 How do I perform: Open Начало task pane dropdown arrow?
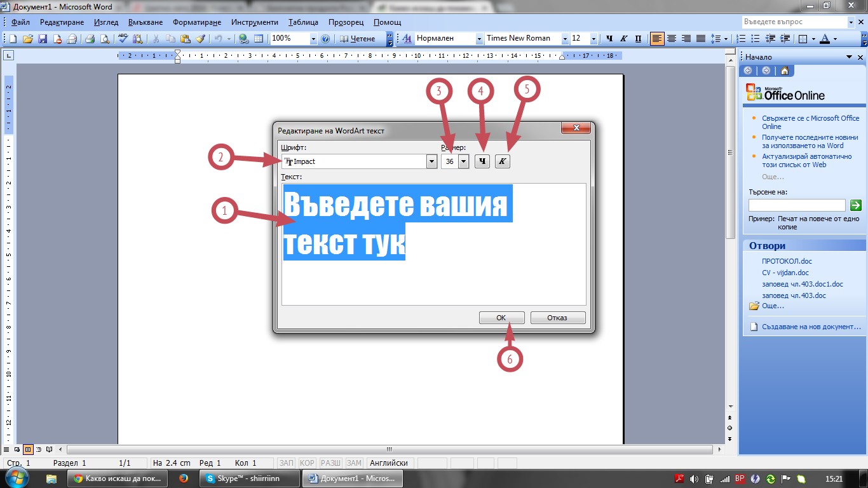tap(849, 57)
